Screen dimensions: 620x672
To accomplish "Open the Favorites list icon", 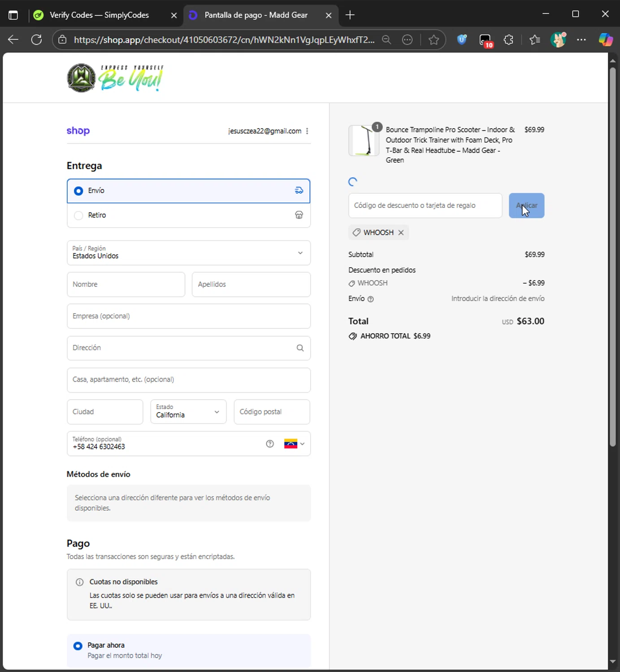I will pyautogui.click(x=535, y=40).
